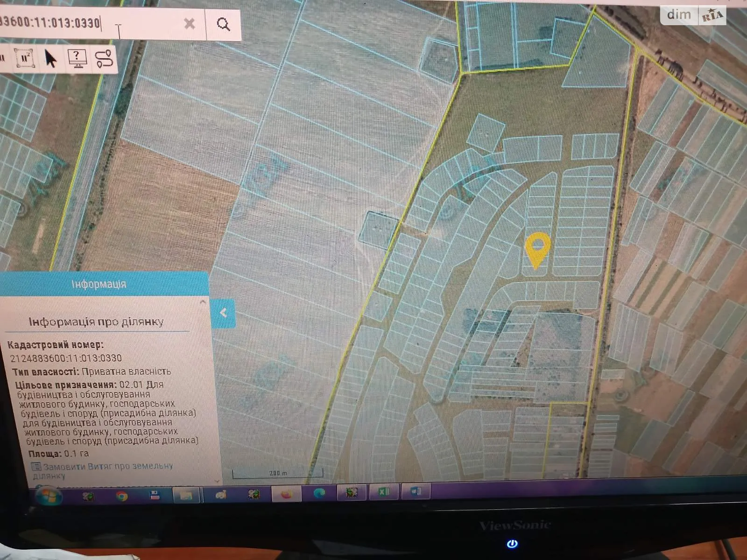This screenshot has width=747, height=560.
Task: Select the area measurement tool
Action: pos(25,58)
